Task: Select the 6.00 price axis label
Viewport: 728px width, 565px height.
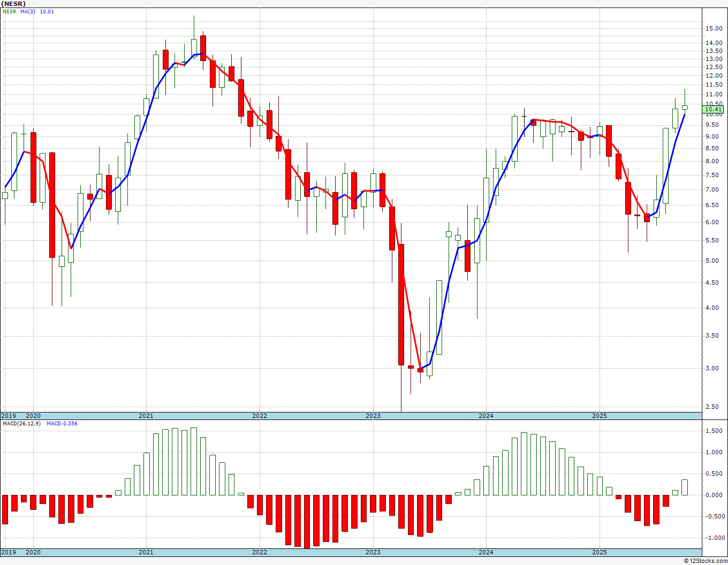Action: click(x=711, y=222)
